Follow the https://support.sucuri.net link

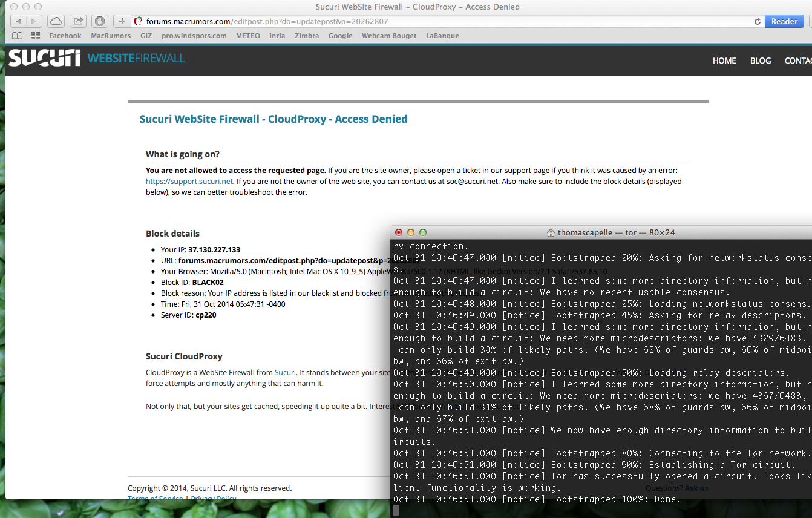click(x=189, y=182)
